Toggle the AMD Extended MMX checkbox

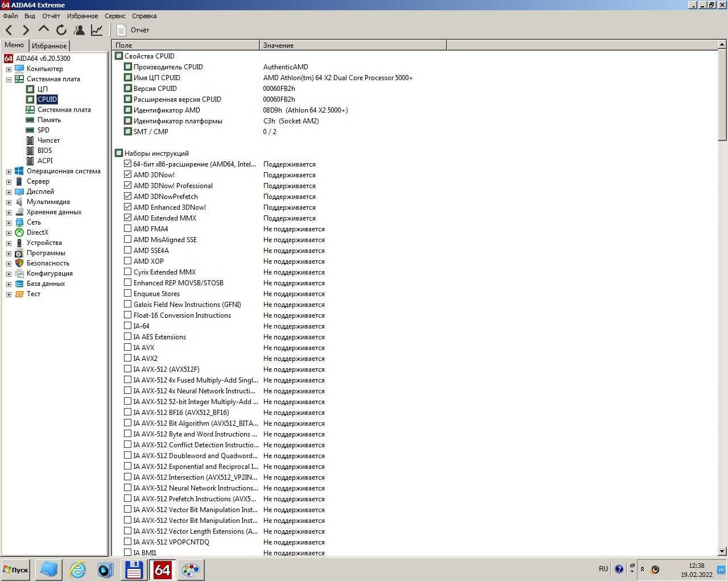click(x=127, y=218)
